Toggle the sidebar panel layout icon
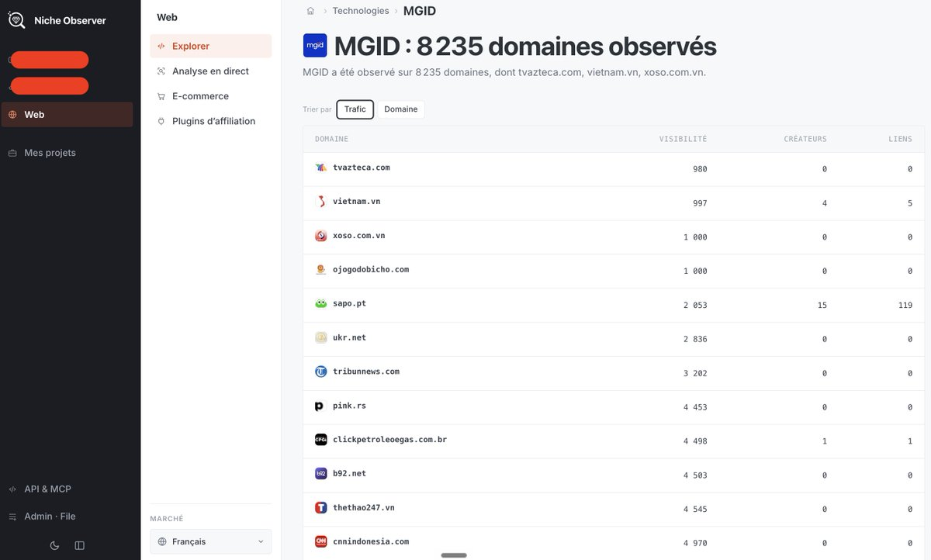The image size is (931, 560). click(79, 545)
